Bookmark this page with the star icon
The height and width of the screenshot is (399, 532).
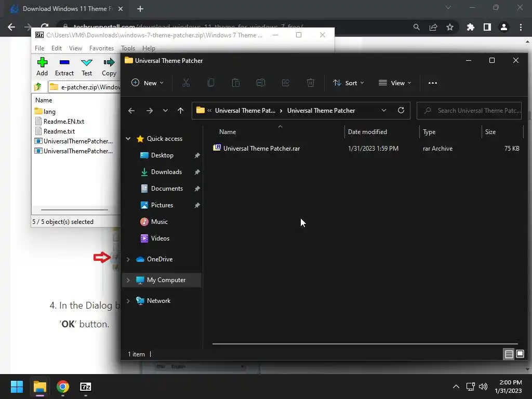(450, 27)
